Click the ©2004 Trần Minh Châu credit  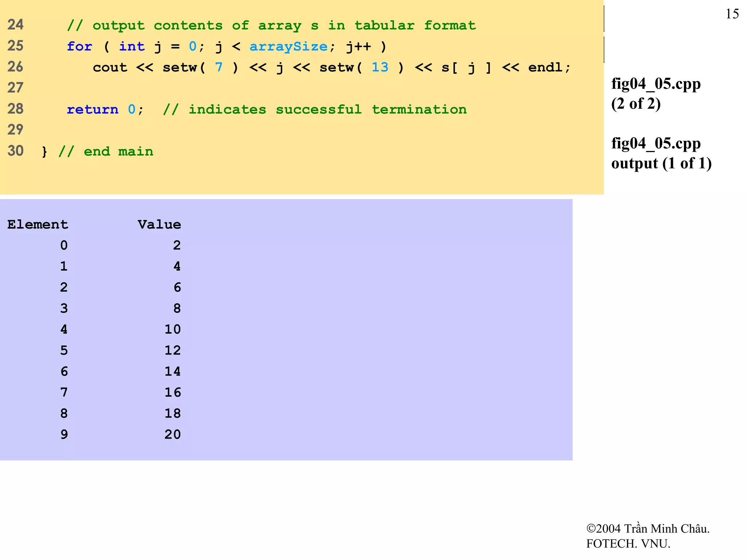(x=648, y=528)
